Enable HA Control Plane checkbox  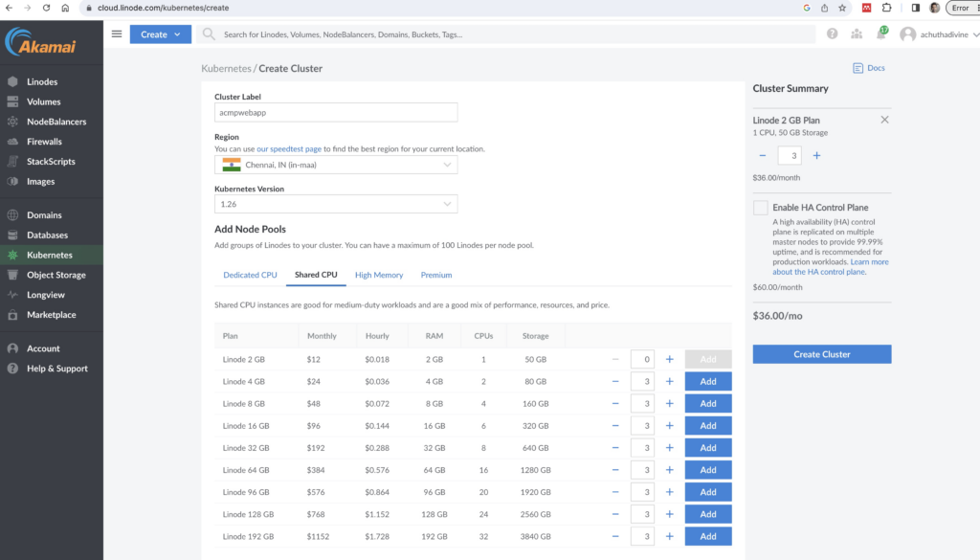(x=760, y=208)
